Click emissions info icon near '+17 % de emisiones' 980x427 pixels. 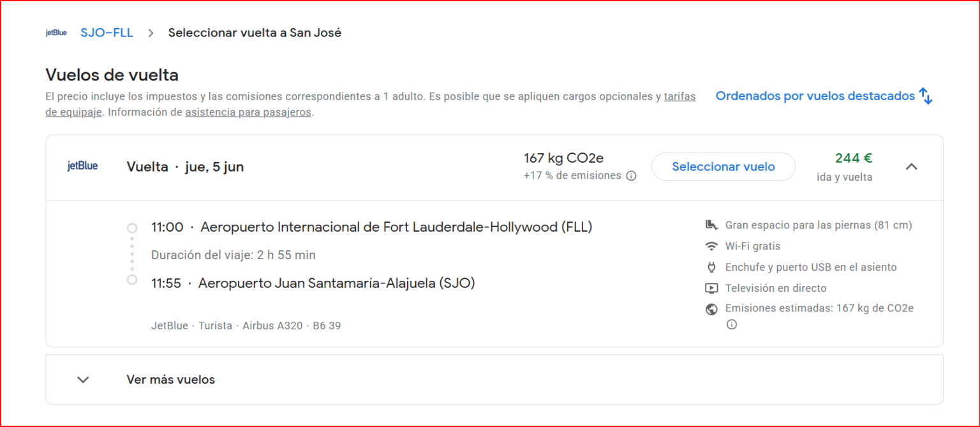[631, 176]
